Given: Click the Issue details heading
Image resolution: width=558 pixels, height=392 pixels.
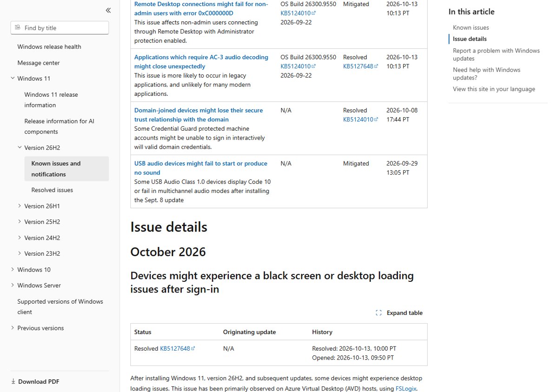Looking at the screenshot, I should click(x=169, y=227).
